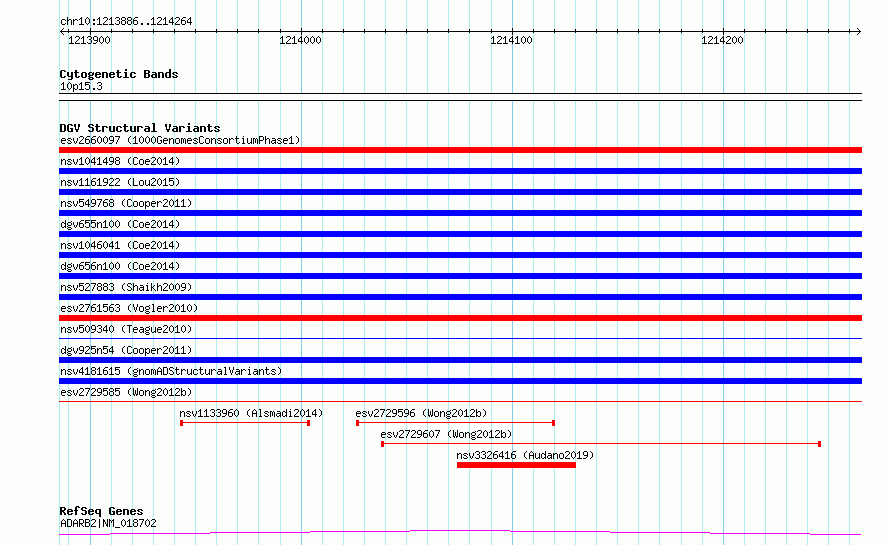Click blue bar under nsv1041498

point(460,171)
